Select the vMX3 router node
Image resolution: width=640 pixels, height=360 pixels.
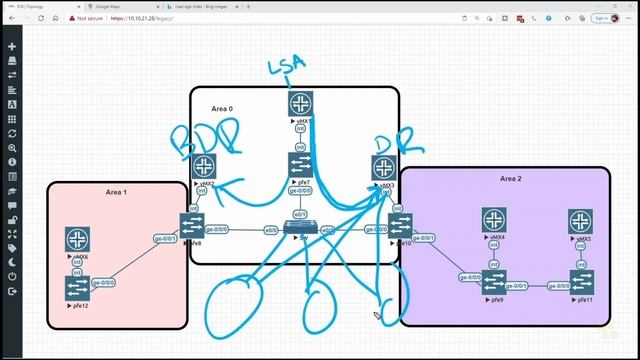[x=384, y=168]
